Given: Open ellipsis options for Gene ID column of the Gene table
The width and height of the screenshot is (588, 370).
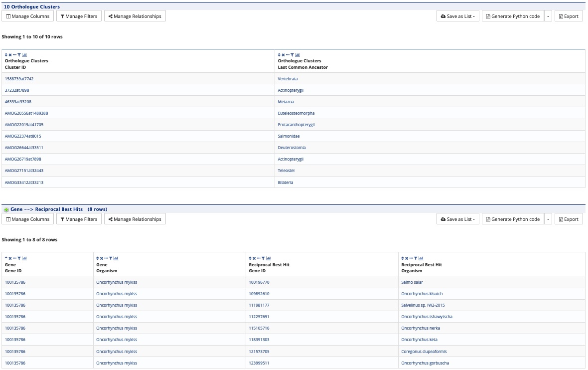Looking at the screenshot, I should point(14,258).
